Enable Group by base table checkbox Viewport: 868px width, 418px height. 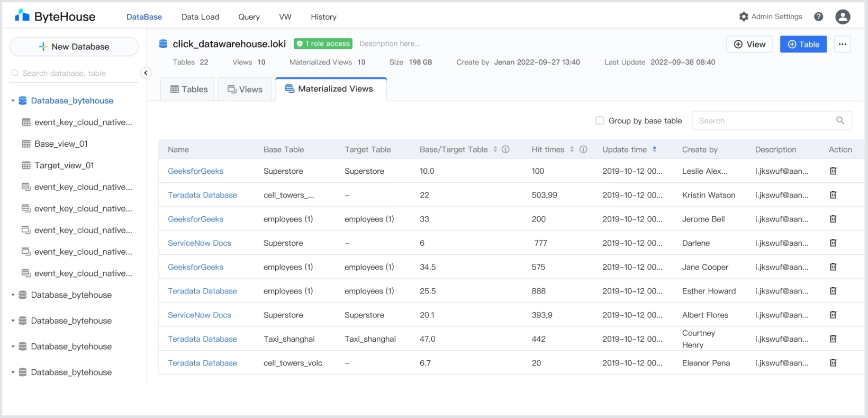(600, 121)
